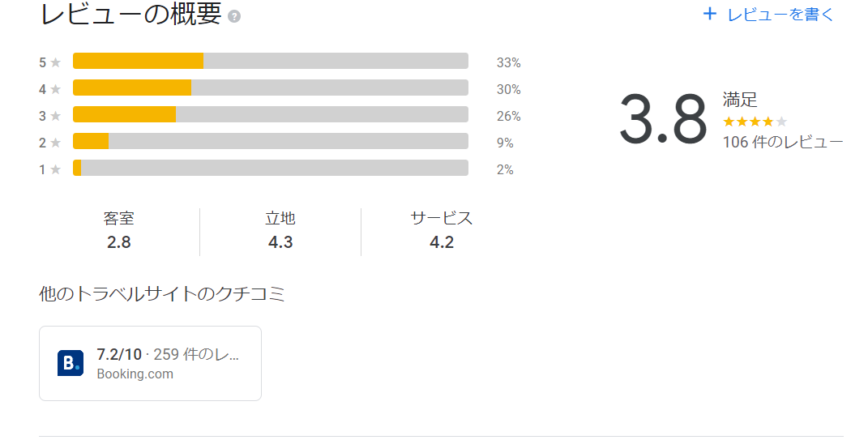Click the 106 件のレビュー count text

[x=783, y=143]
